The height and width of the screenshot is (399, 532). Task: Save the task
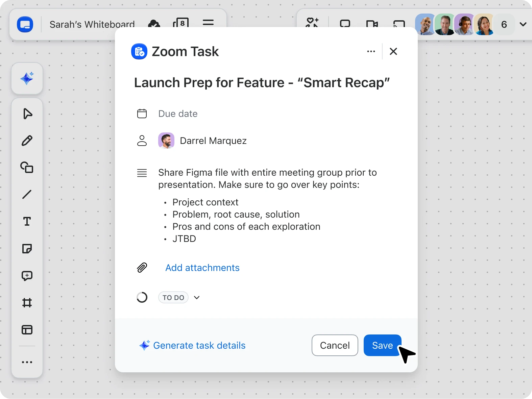[383, 345]
